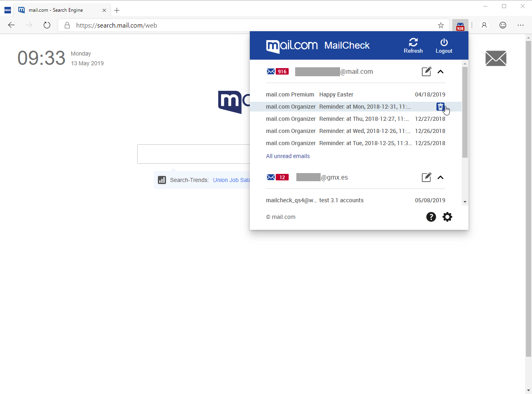This screenshot has height=394, width=532.
Task: Compose new email from the @gmx.es account
Action: 426,177
